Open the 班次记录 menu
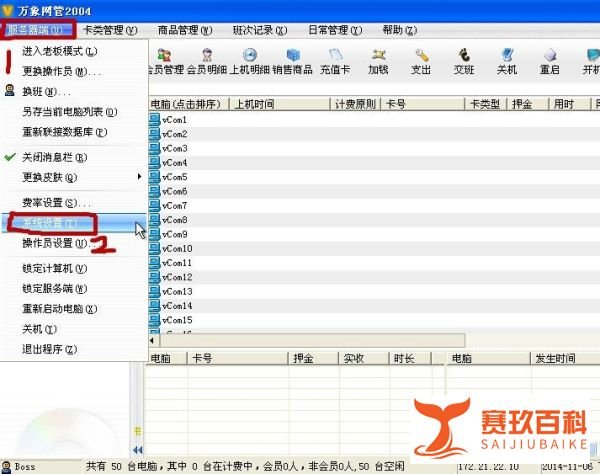Screen dimensions: 600x474 coord(260,30)
